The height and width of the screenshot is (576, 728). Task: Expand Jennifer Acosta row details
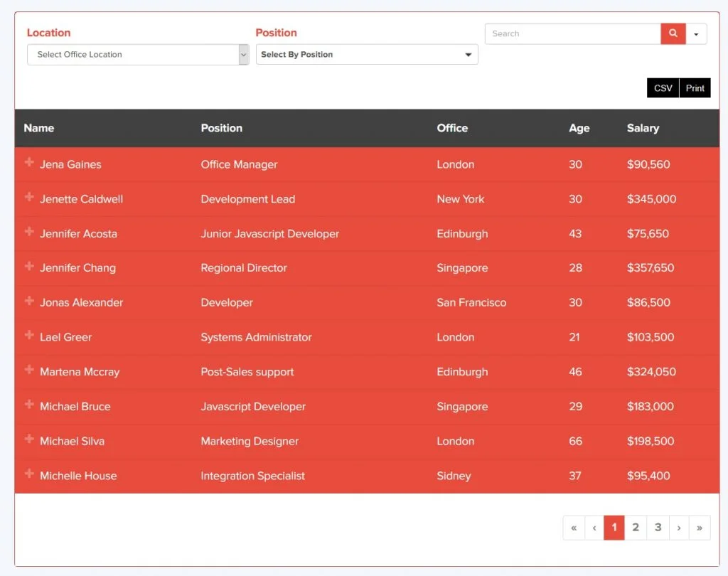pyautogui.click(x=29, y=231)
